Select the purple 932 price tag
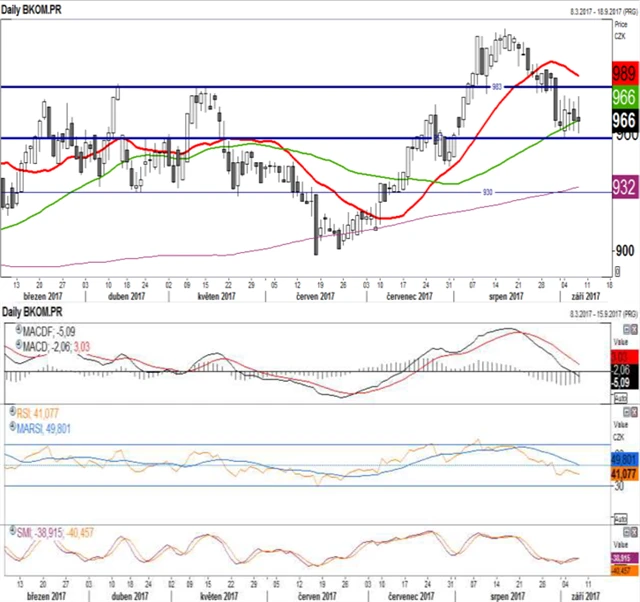 pos(624,188)
